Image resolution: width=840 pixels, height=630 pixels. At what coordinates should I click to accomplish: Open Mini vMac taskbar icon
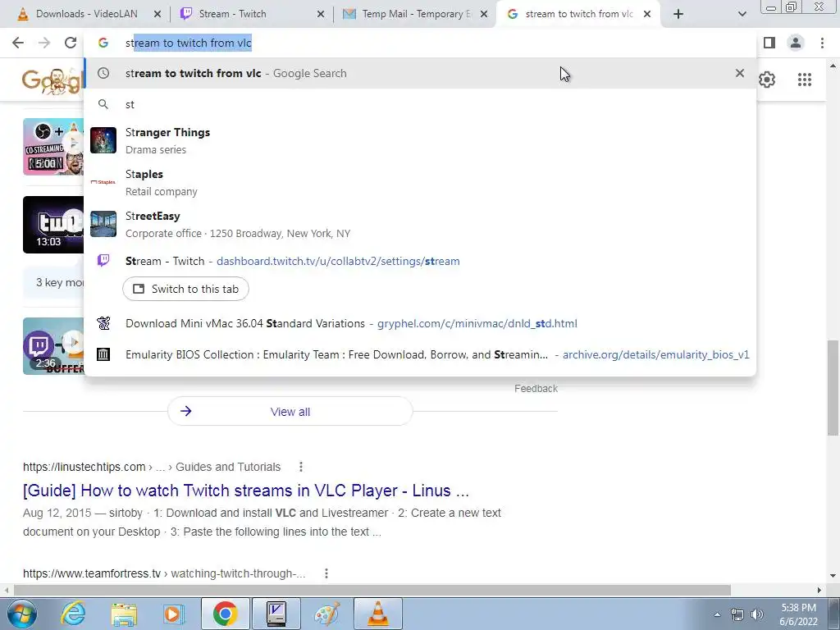(x=276, y=614)
